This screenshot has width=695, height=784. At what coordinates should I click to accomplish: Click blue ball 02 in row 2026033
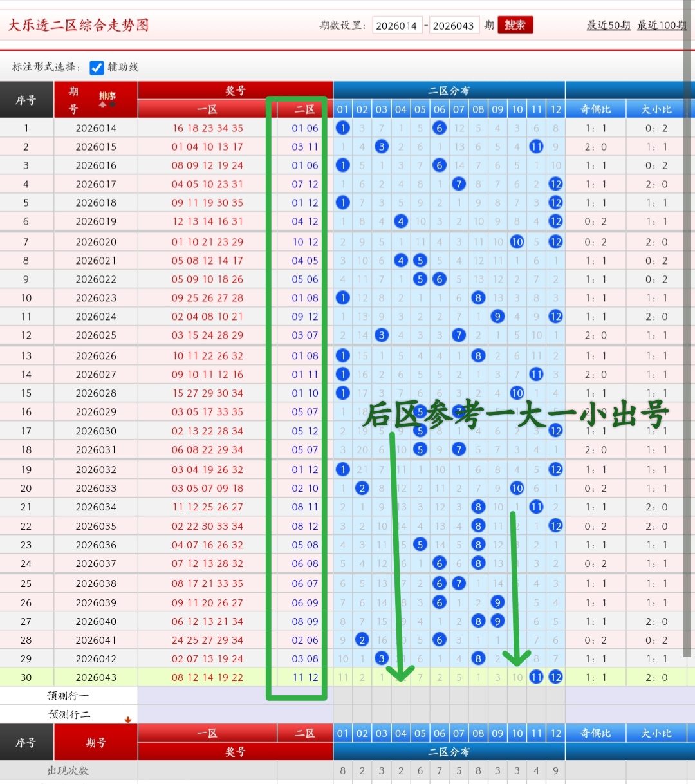tap(362, 489)
